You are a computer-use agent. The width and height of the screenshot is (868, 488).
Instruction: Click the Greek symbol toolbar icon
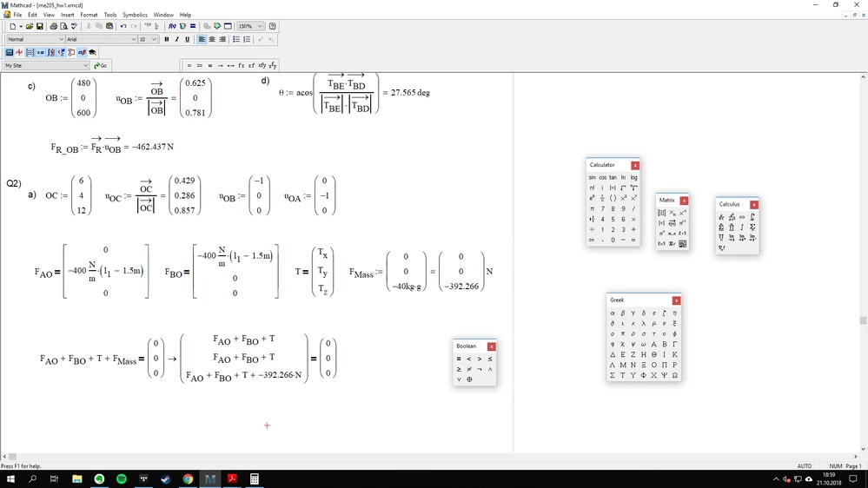click(x=82, y=53)
